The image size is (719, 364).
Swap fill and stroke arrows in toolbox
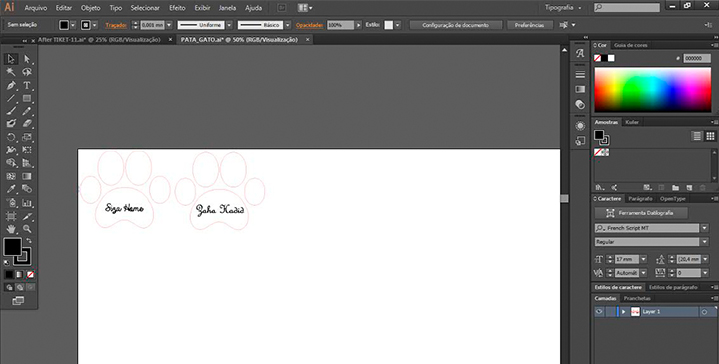click(29, 241)
